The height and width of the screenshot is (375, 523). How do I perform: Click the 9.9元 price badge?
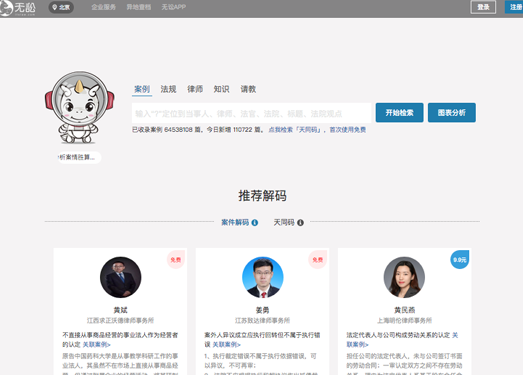tap(460, 260)
